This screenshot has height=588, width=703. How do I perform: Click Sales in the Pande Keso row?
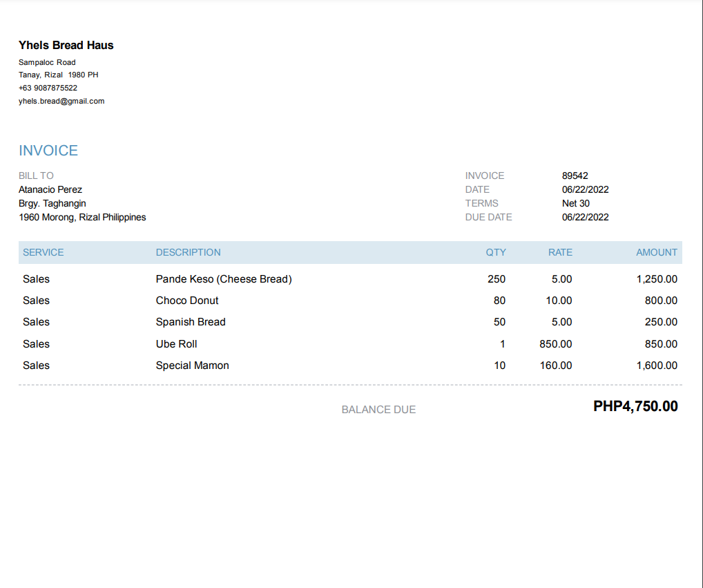point(37,279)
